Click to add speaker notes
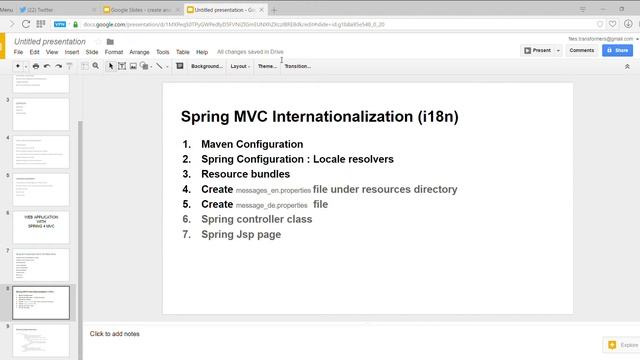This screenshot has height=360, width=640. 115,334
